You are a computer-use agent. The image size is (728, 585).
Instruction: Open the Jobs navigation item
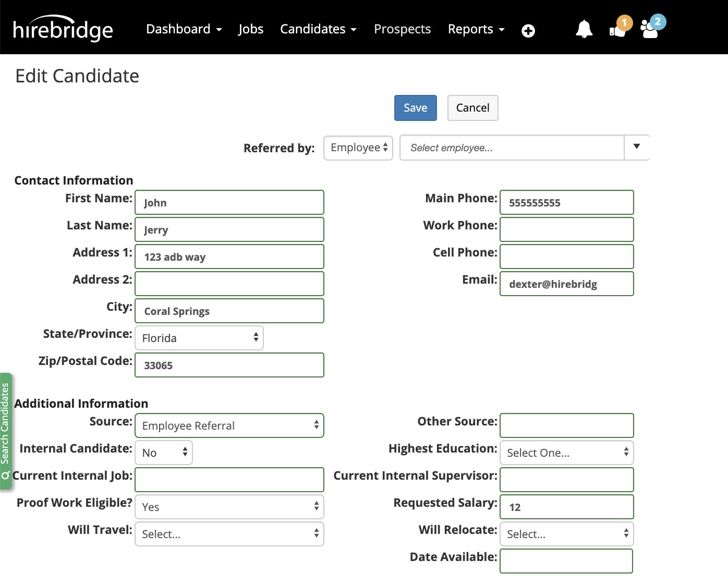[251, 29]
